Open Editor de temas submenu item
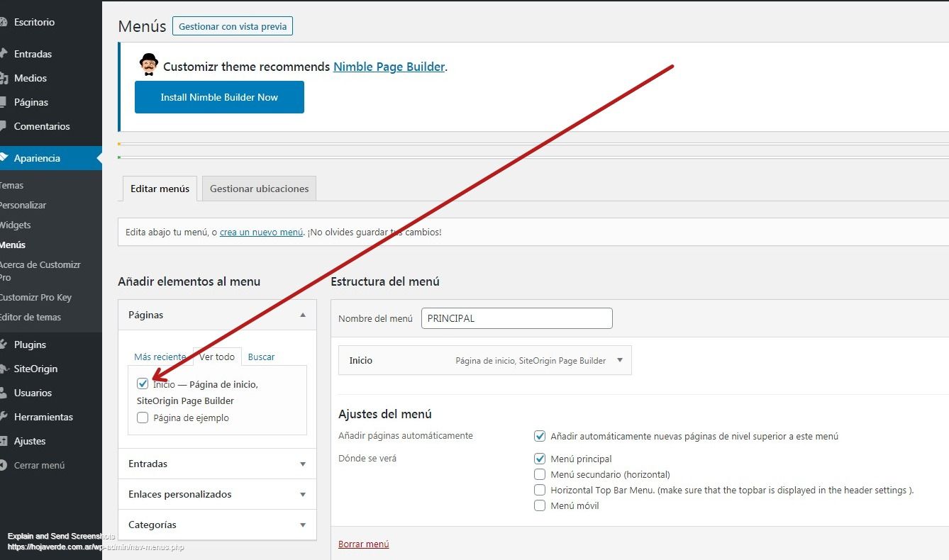 pyautogui.click(x=30, y=317)
